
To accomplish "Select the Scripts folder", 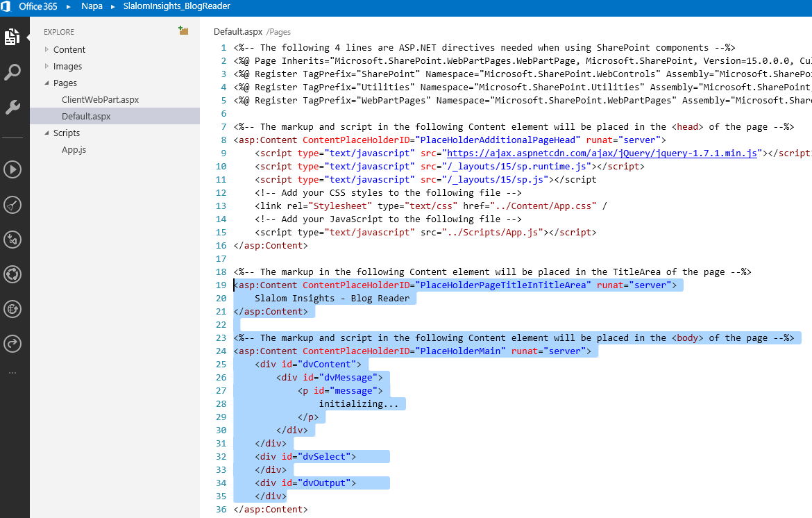I will coord(67,133).
